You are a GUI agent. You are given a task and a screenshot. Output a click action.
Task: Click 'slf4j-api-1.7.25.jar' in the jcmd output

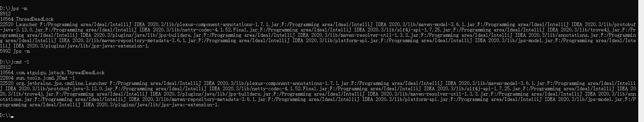tap(494, 89)
